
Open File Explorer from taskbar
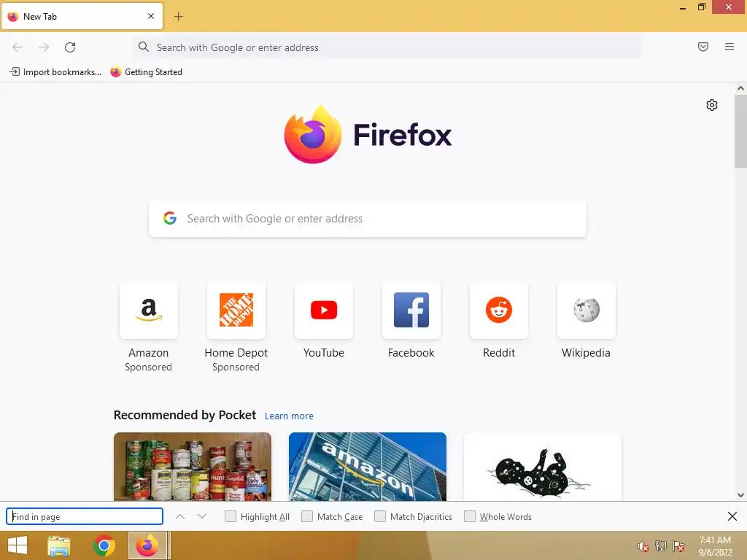(59, 545)
